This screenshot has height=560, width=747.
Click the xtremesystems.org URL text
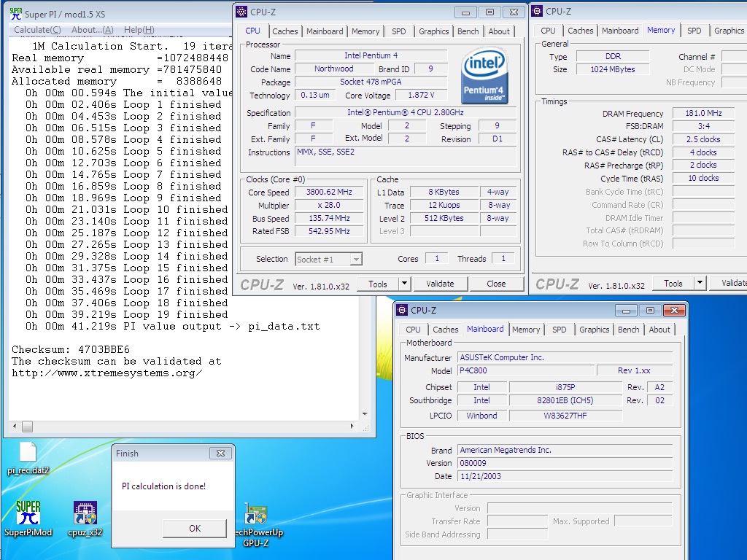coord(107,373)
